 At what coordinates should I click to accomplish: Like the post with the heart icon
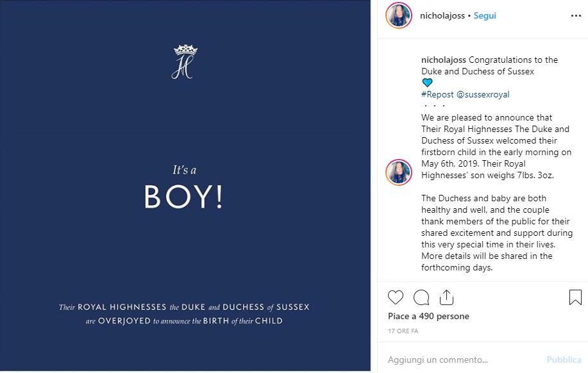pos(396,297)
